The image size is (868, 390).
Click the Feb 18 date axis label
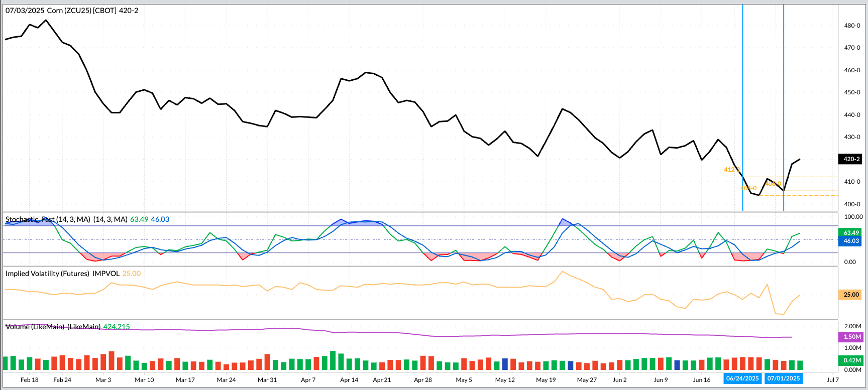coord(30,380)
